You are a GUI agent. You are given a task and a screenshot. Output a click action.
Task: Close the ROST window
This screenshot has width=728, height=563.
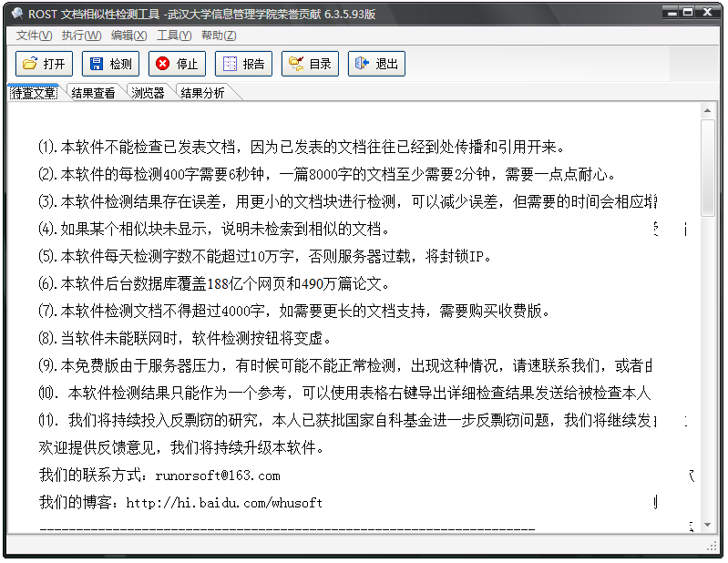tap(708, 13)
